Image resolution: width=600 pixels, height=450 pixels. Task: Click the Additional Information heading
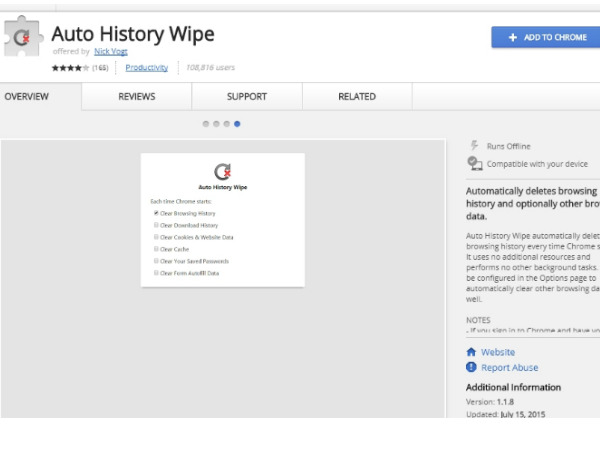[x=513, y=387]
